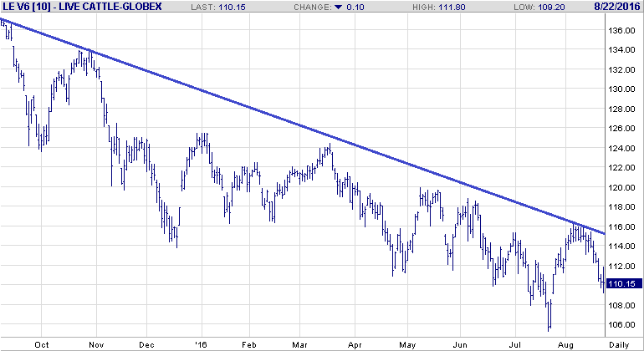Click the highlighted 110.15 current price tag
Viewport: 644px width, 351px height.
[x=623, y=284]
